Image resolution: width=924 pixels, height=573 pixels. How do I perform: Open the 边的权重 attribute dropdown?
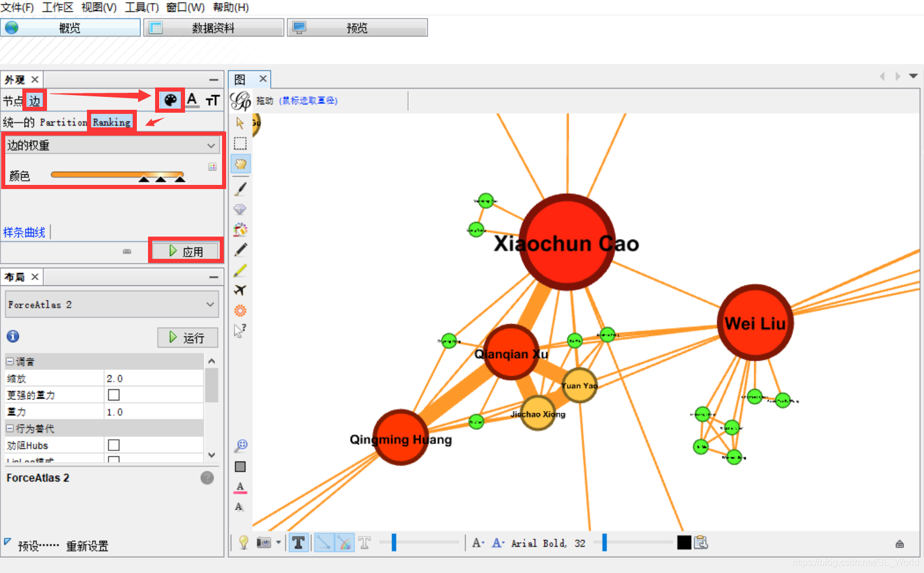pyautogui.click(x=112, y=145)
